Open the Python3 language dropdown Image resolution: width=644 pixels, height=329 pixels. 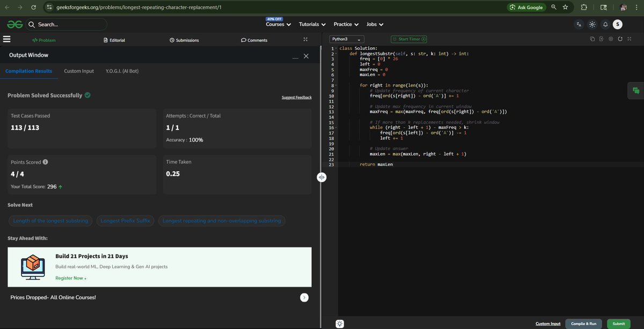[347, 39]
